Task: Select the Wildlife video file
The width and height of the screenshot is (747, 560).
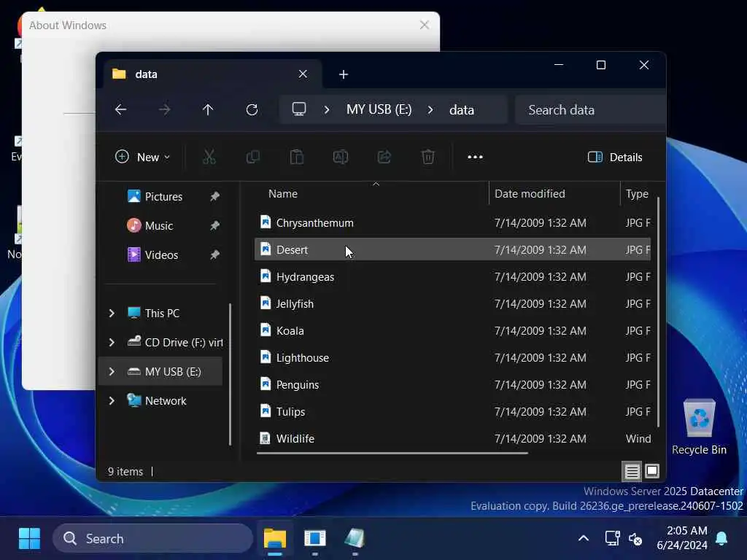Action: [x=452, y=438]
